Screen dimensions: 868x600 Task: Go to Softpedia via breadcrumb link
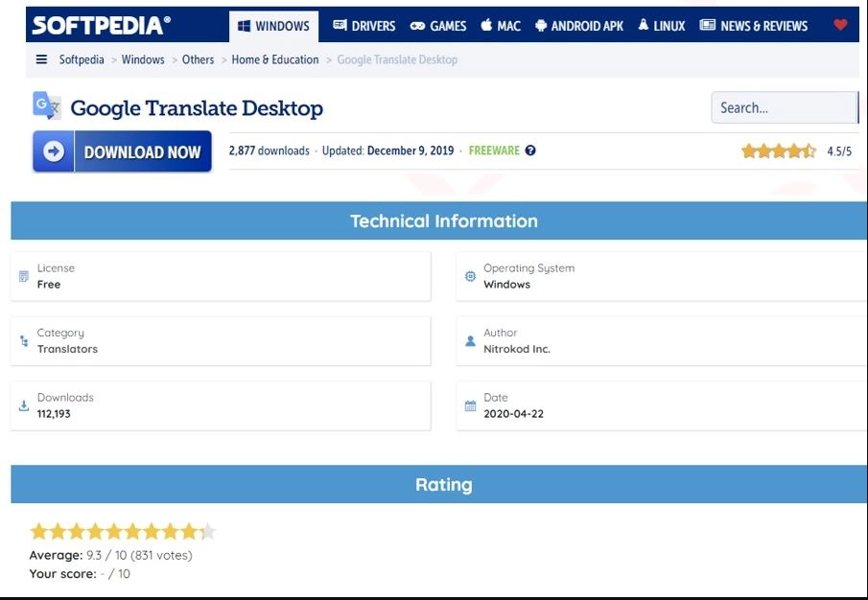click(80, 58)
